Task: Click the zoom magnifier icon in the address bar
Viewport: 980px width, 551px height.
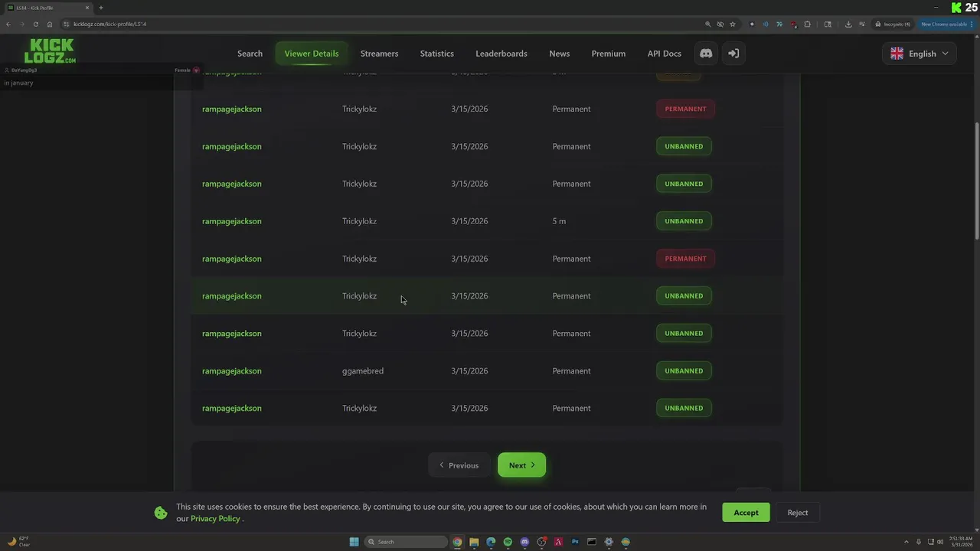Action: pos(707,24)
